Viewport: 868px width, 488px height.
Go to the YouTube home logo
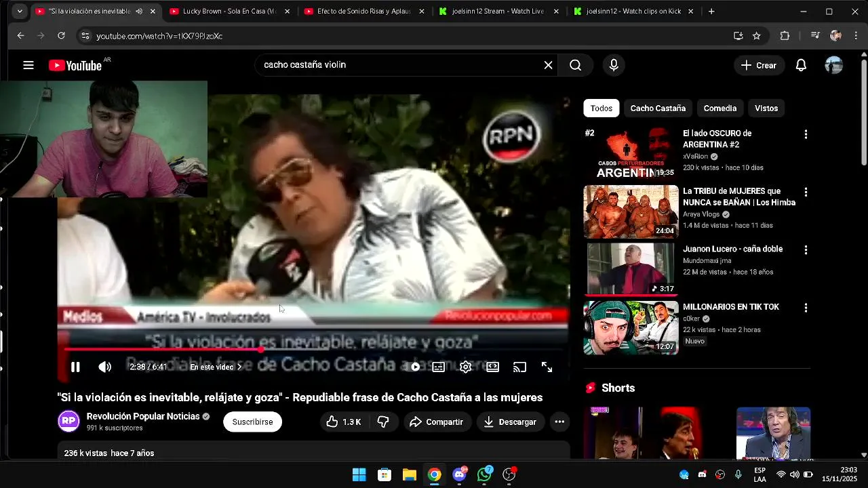pos(75,65)
